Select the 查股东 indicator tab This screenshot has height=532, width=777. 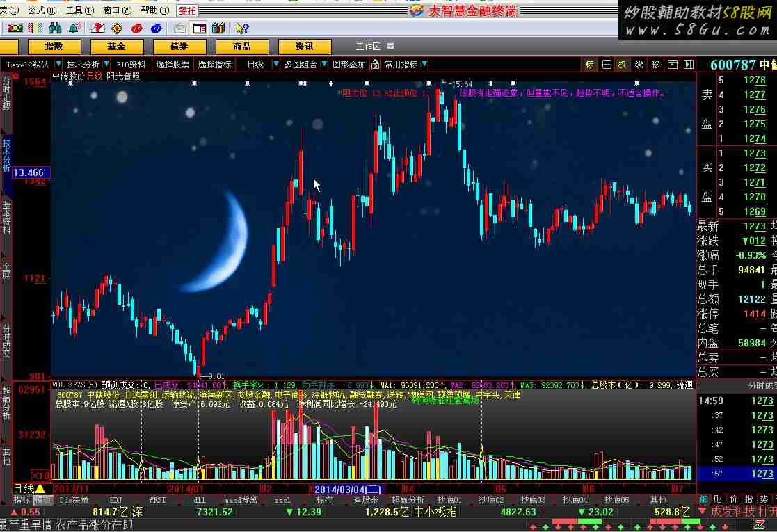click(x=366, y=500)
